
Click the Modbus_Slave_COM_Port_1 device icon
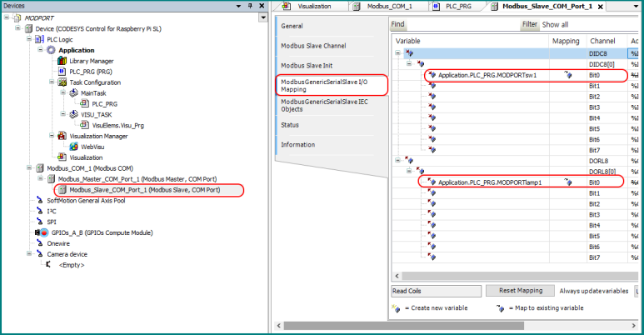tap(62, 189)
